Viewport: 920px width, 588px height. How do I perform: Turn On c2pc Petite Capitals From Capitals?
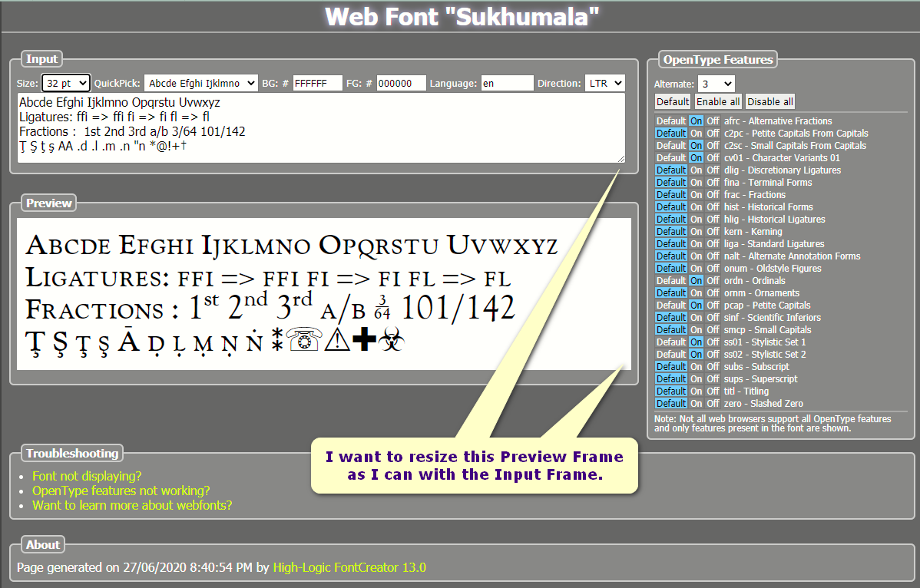(697, 133)
